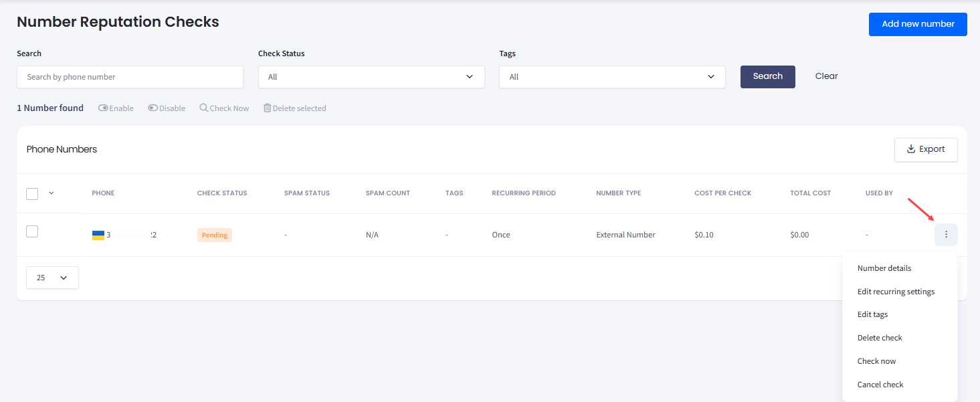The image size is (980, 402).
Task: Click the Search button
Action: tap(768, 77)
